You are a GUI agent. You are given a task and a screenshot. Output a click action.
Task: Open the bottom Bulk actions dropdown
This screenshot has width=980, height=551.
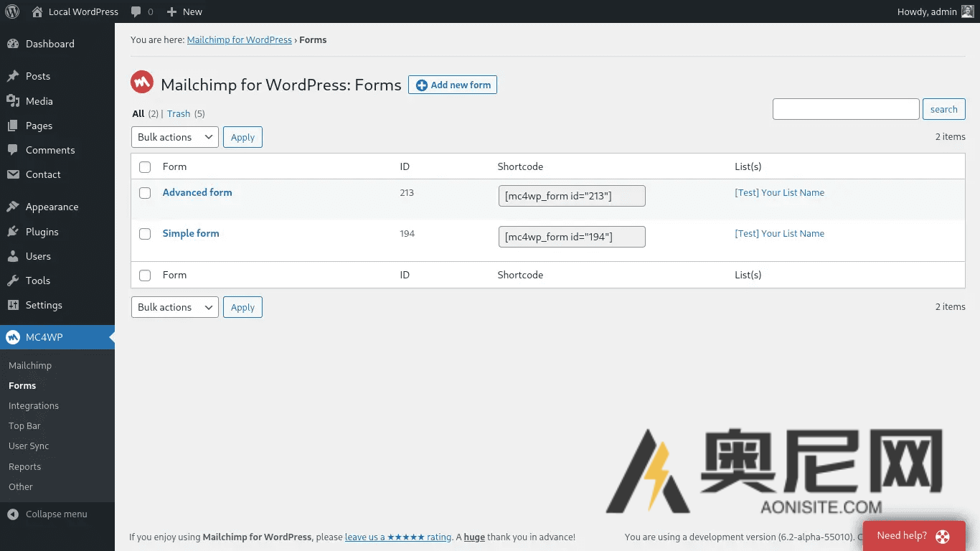(x=175, y=307)
